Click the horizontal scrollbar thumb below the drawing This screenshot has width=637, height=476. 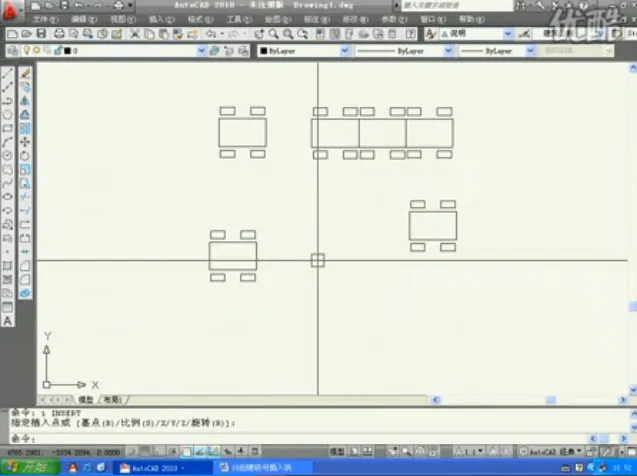tap(551, 400)
